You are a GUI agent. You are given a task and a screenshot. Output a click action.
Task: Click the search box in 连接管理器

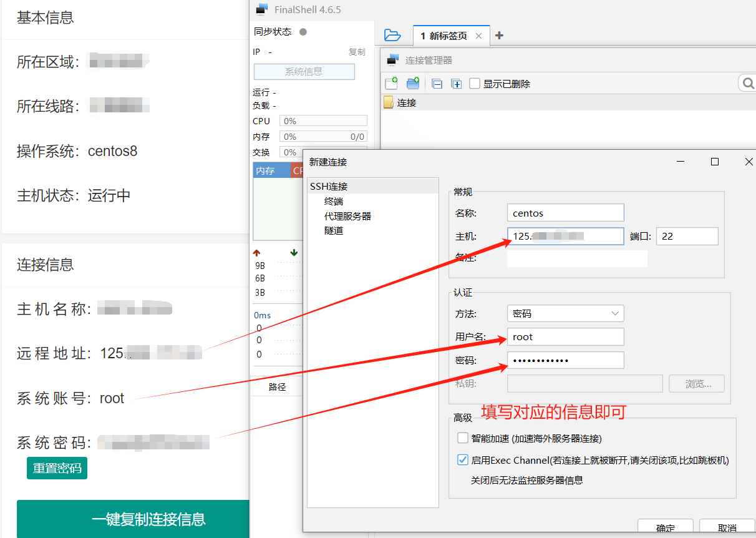coord(747,83)
